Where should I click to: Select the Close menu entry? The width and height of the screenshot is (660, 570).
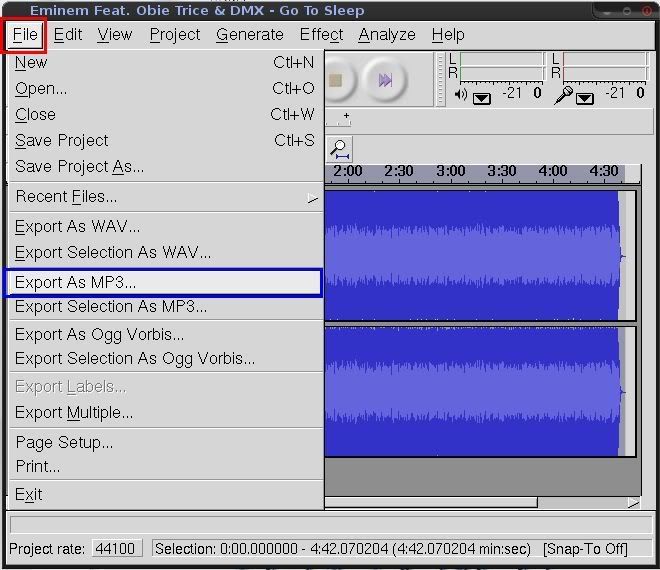point(165,115)
